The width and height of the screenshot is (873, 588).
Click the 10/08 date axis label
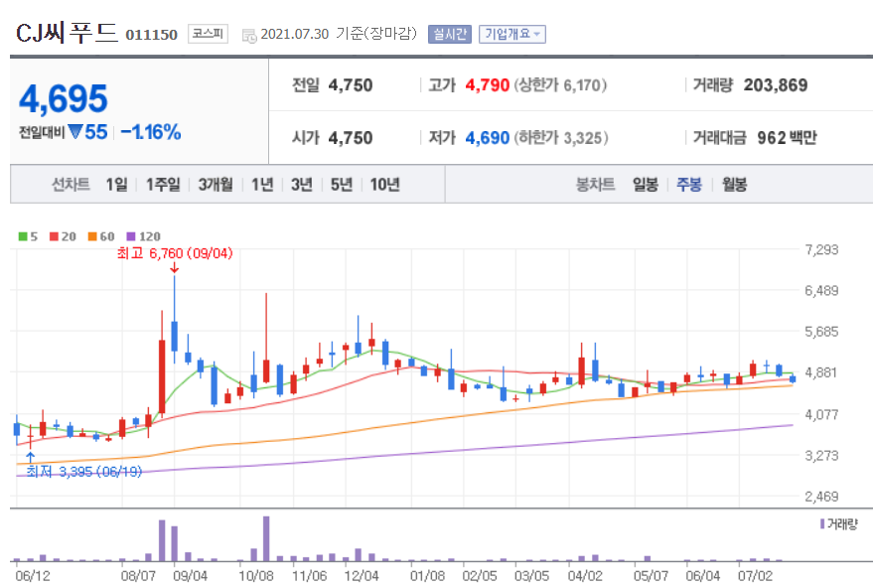coord(256,576)
